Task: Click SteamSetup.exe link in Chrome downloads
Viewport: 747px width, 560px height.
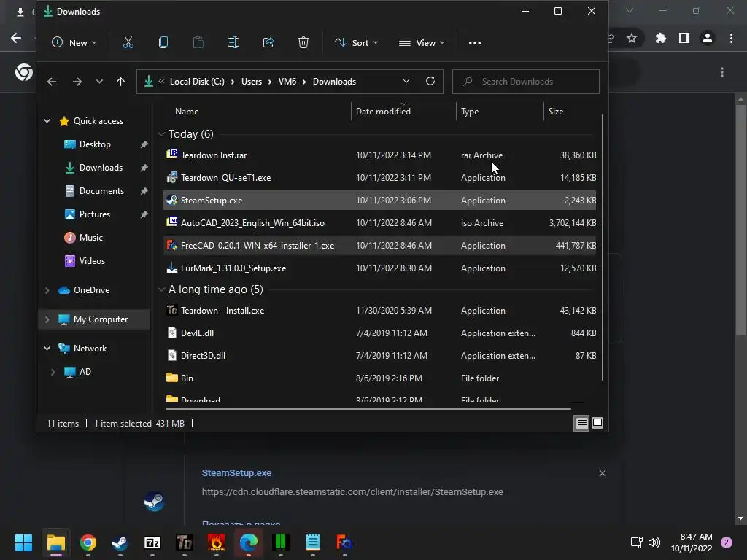Action: coord(237,472)
